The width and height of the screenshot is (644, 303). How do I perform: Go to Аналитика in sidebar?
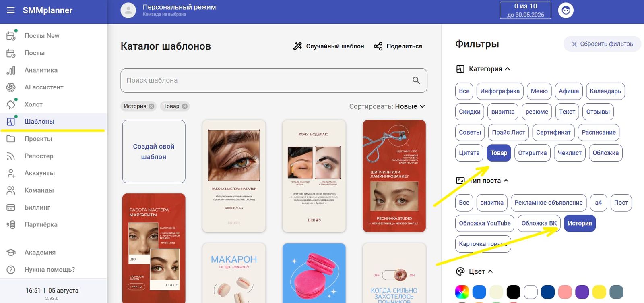pyautogui.click(x=41, y=70)
